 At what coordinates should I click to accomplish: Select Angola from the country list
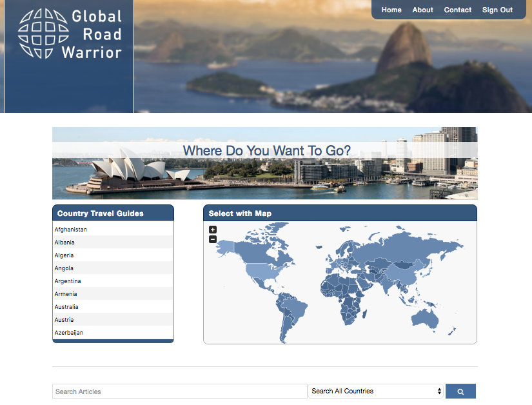point(64,268)
